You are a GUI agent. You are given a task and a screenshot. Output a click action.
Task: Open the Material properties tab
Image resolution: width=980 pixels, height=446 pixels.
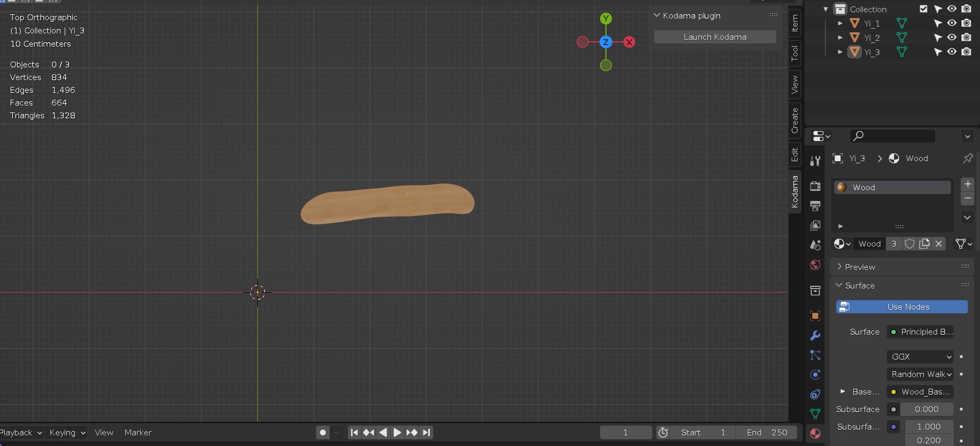pos(816,433)
